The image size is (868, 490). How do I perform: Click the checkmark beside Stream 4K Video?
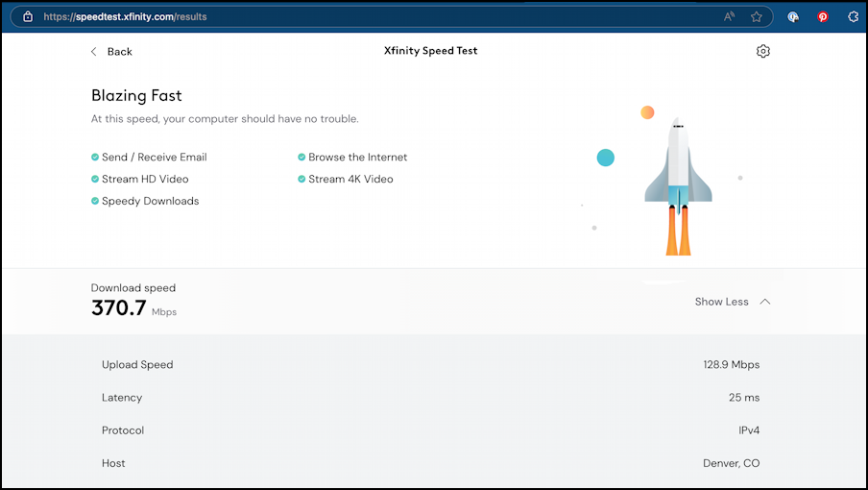[301, 179]
